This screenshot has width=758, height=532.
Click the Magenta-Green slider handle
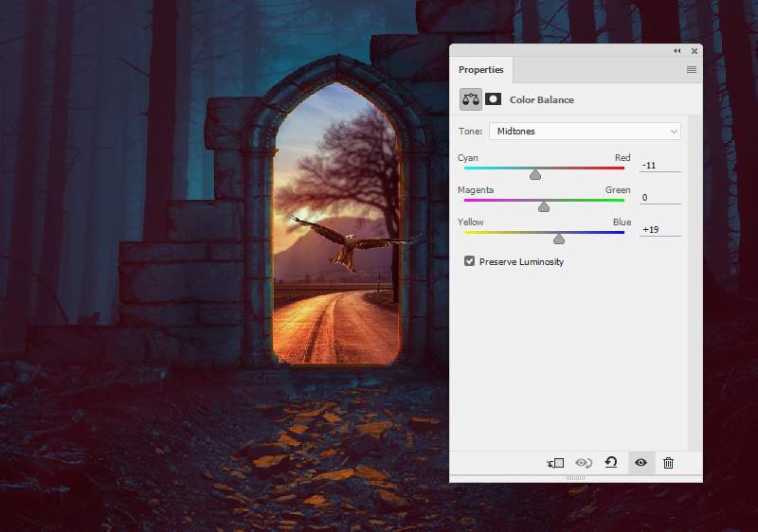coord(544,206)
